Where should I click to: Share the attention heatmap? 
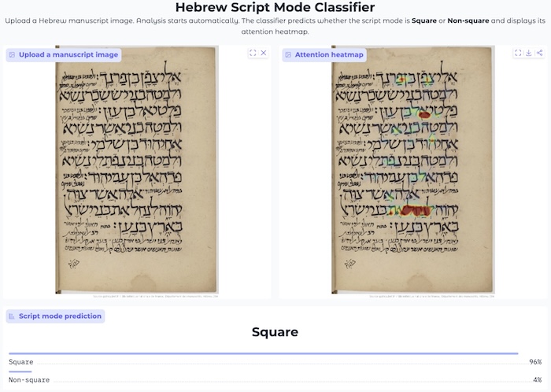539,53
